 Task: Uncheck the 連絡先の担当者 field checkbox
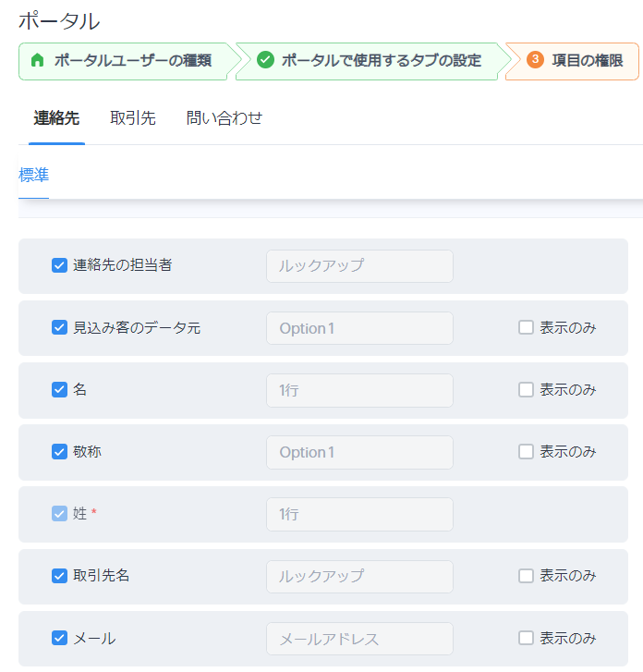click(x=59, y=265)
